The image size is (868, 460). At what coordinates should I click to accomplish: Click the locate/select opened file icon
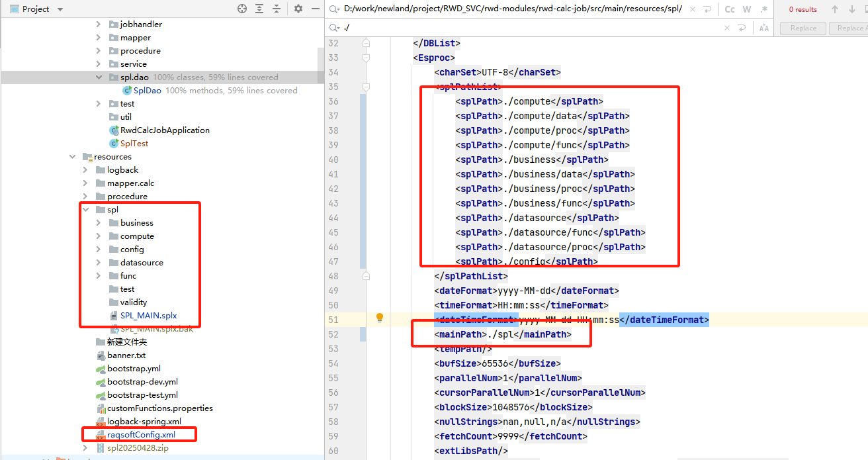pyautogui.click(x=242, y=9)
